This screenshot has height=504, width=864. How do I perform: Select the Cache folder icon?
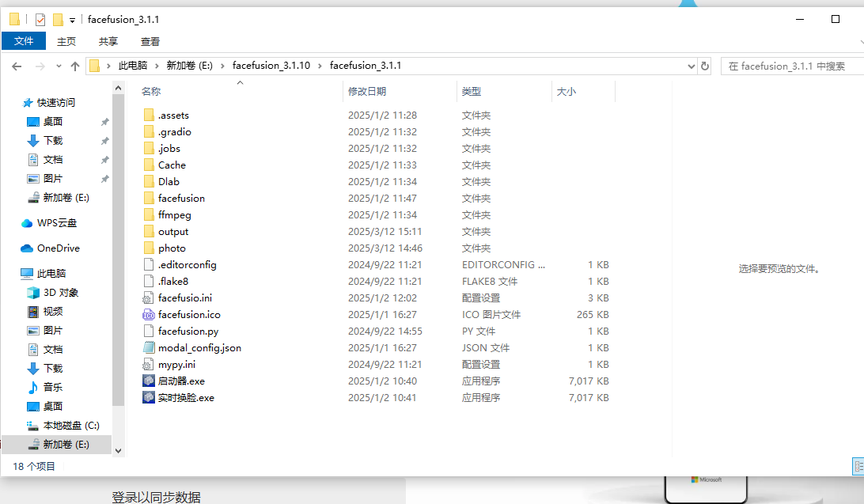pyautogui.click(x=148, y=165)
